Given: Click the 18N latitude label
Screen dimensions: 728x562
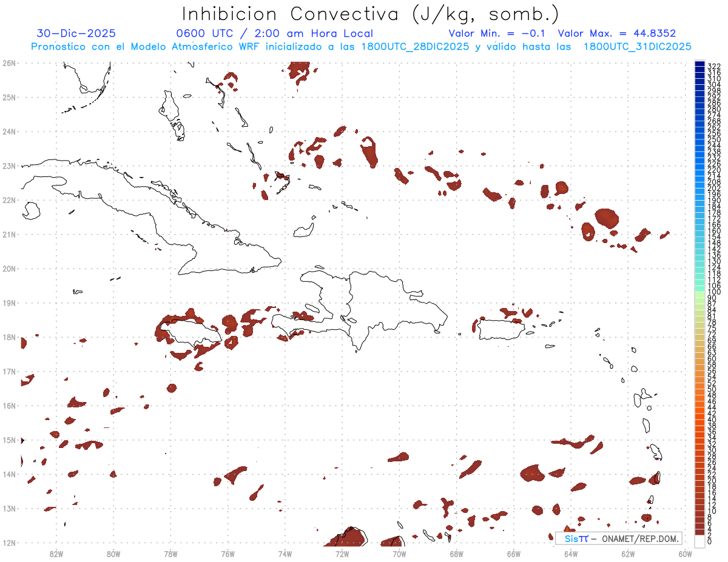Looking at the screenshot, I should click(x=9, y=337).
